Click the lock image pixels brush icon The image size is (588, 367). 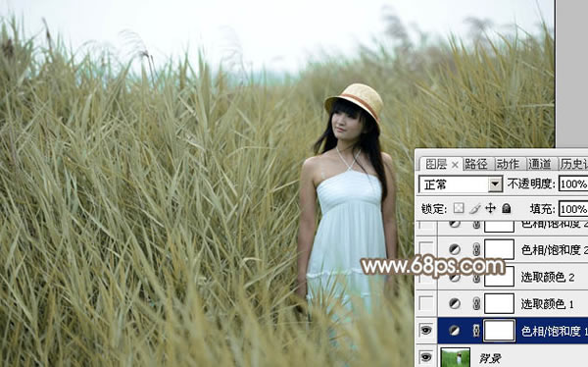click(x=475, y=208)
